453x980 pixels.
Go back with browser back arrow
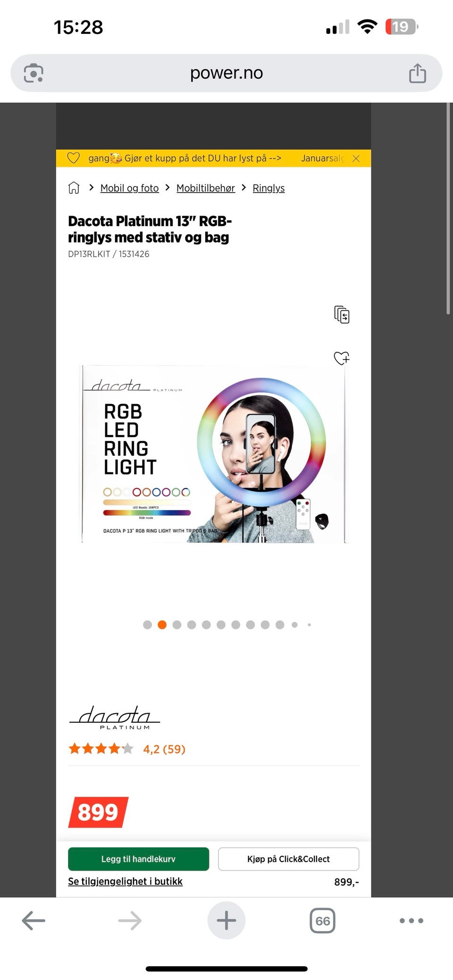click(x=34, y=921)
